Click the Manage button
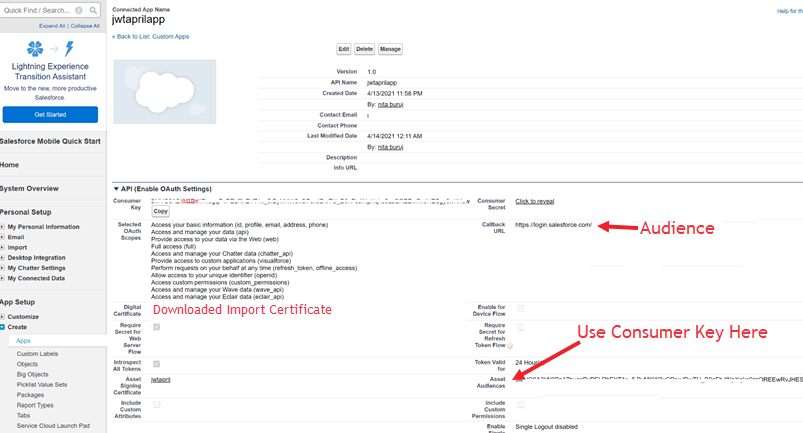Image resolution: width=803 pixels, height=433 pixels. pos(390,49)
